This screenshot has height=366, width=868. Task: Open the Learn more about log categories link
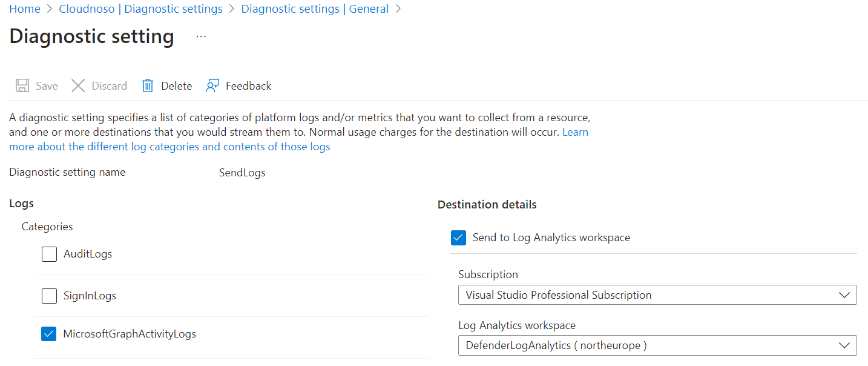click(169, 147)
